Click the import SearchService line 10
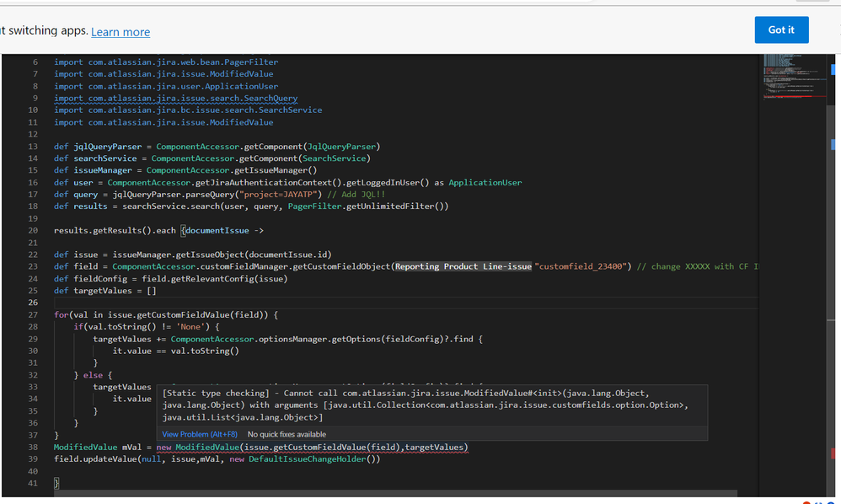841x504 pixels. pyautogui.click(x=188, y=110)
